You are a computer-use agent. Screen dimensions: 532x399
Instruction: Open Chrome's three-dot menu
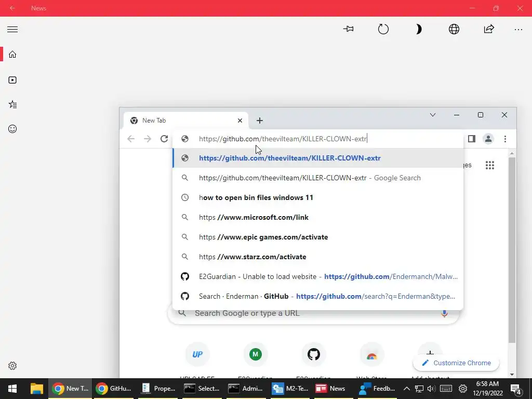(x=505, y=139)
